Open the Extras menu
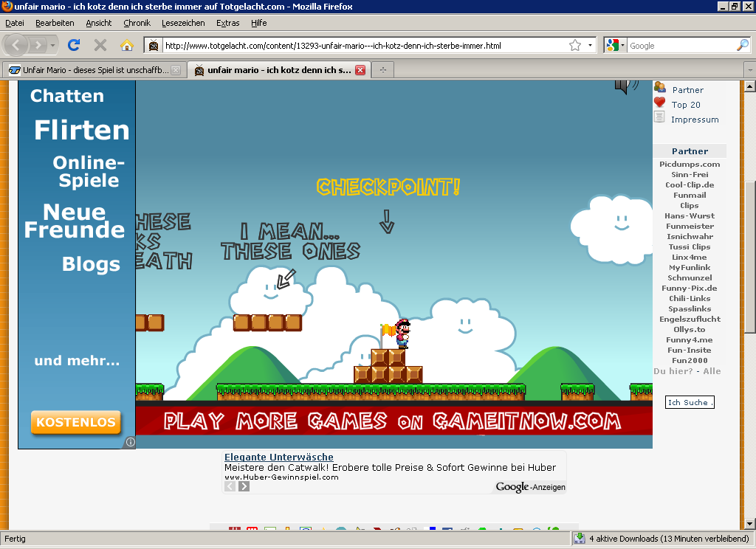Screen dimensions: 756x549 tap(227, 23)
